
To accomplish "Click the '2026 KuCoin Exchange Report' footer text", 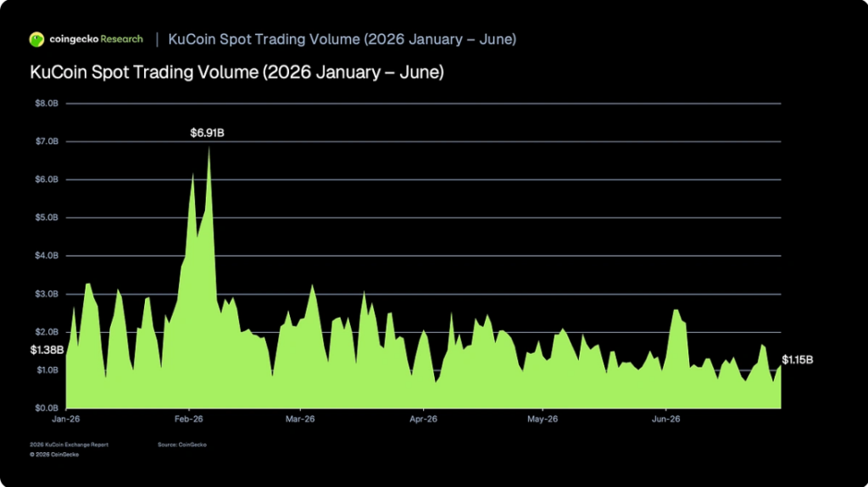I will (x=70, y=445).
